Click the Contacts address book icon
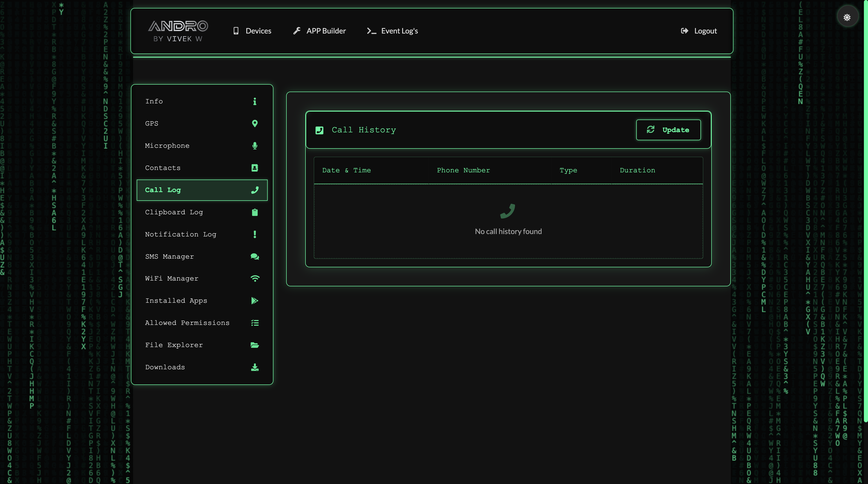The height and width of the screenshot is (484, 868). pos(255,168)
